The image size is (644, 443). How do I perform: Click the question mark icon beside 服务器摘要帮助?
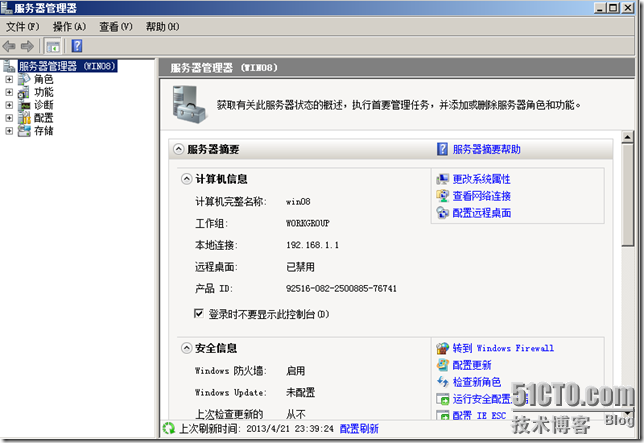point(442,149)
